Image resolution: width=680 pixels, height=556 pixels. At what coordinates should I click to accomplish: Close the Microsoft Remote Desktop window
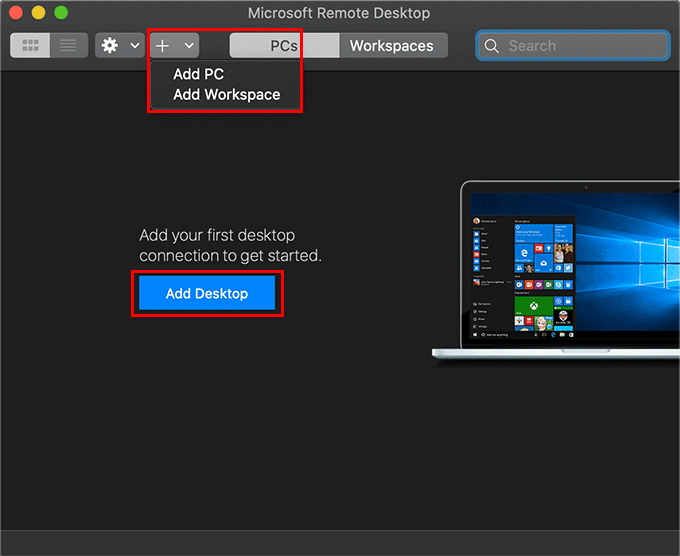point(16,13)
